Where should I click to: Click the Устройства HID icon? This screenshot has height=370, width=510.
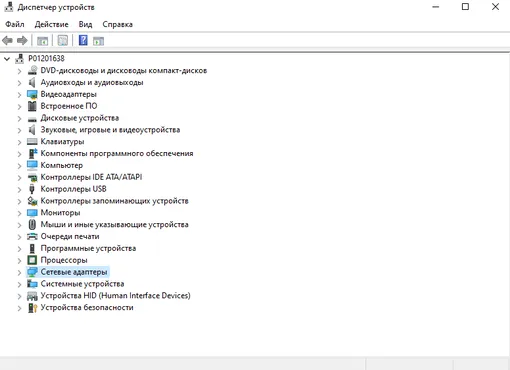(x=32, y=296)
